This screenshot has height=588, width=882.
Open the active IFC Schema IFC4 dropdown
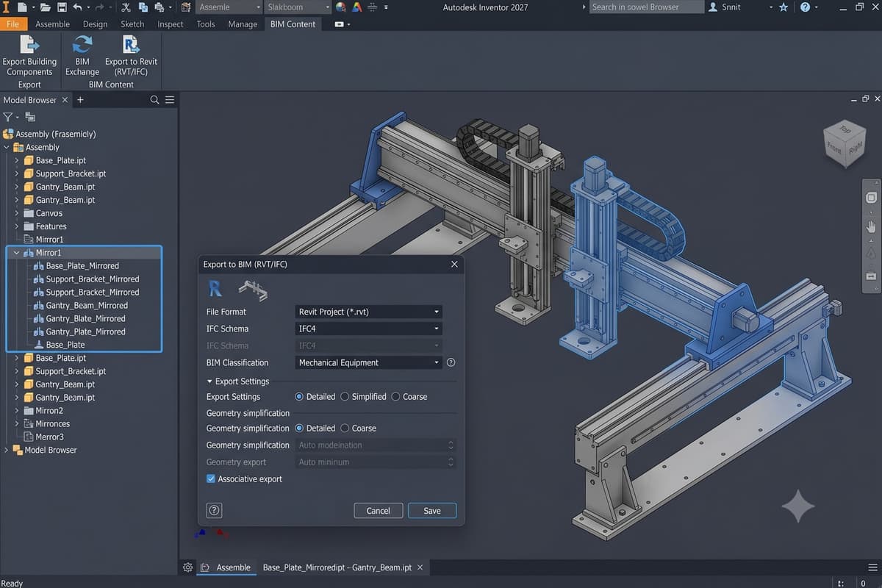[x=368, y=329]
